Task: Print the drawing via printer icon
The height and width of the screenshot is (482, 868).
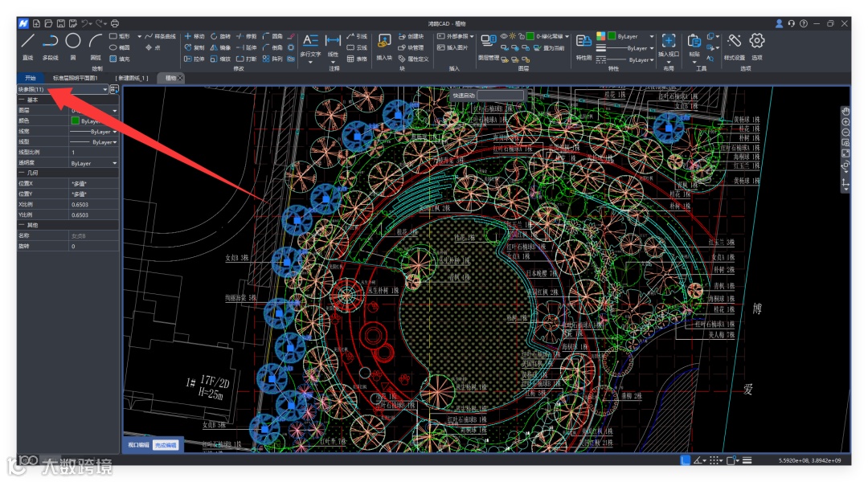Action: pyautogui.click(x=115, y=23)
